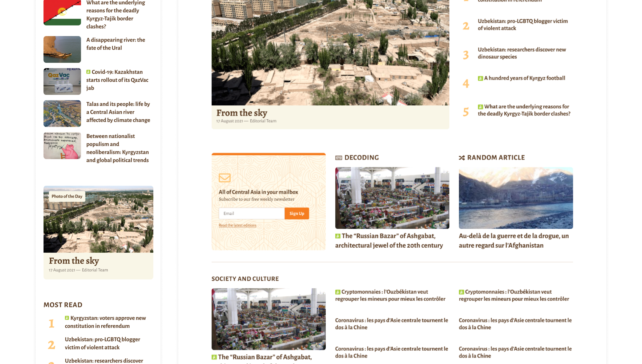Click green badge before first Cryptomonnaies headline
642x364 pixels.
[338, 292]
